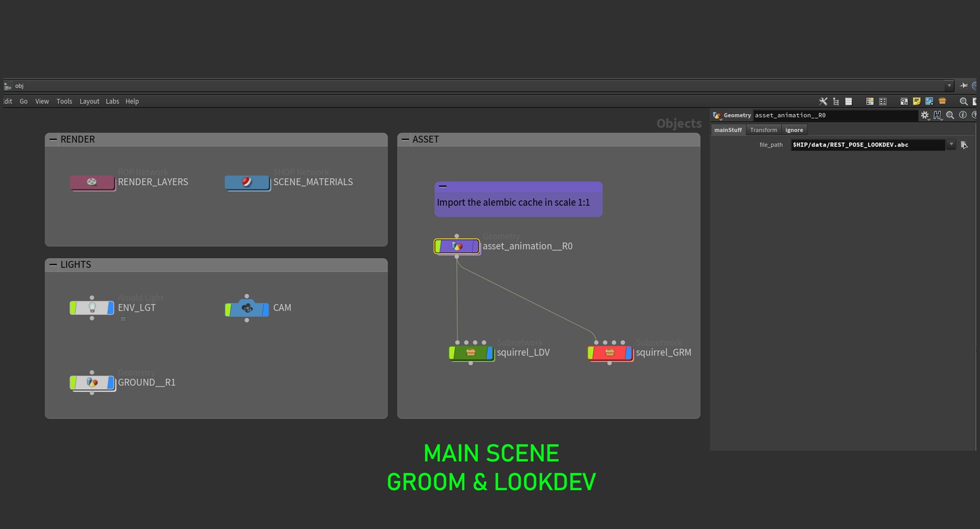Toggle blue display flag on CAM node
The width and height of the screenshot is (980, 529).
pos(265,309)
